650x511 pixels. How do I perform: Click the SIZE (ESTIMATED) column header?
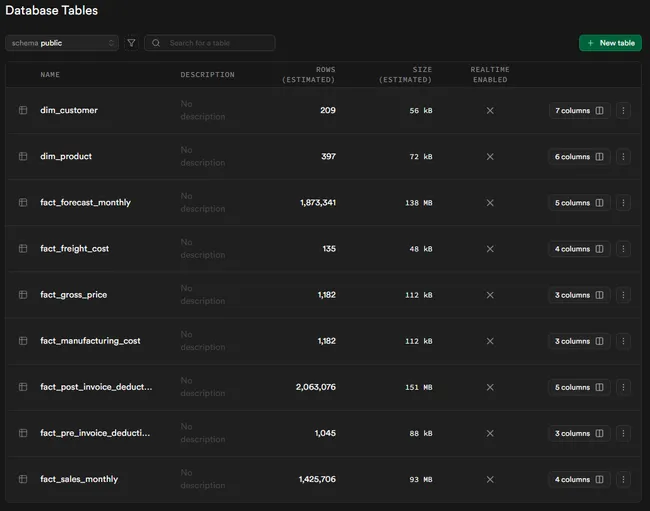pos(405,75)
